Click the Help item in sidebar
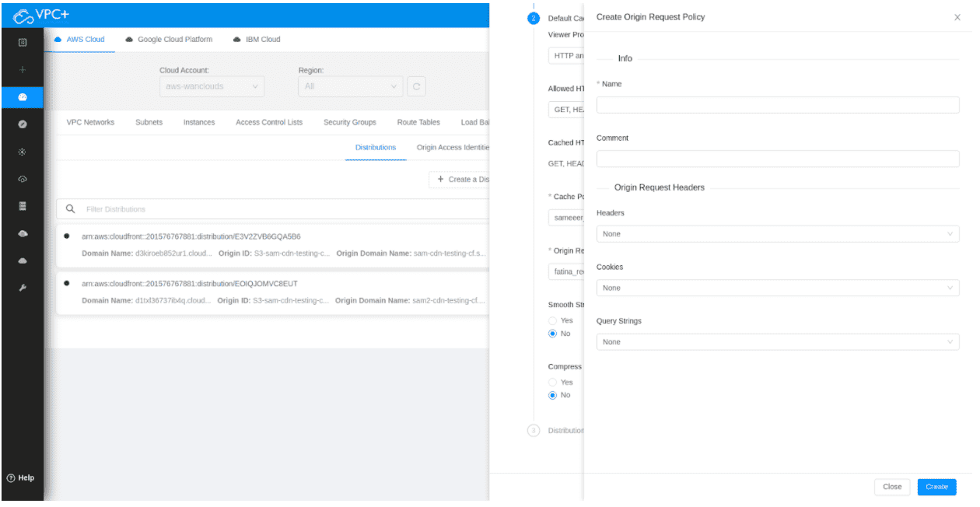 (x=21, y=477)
